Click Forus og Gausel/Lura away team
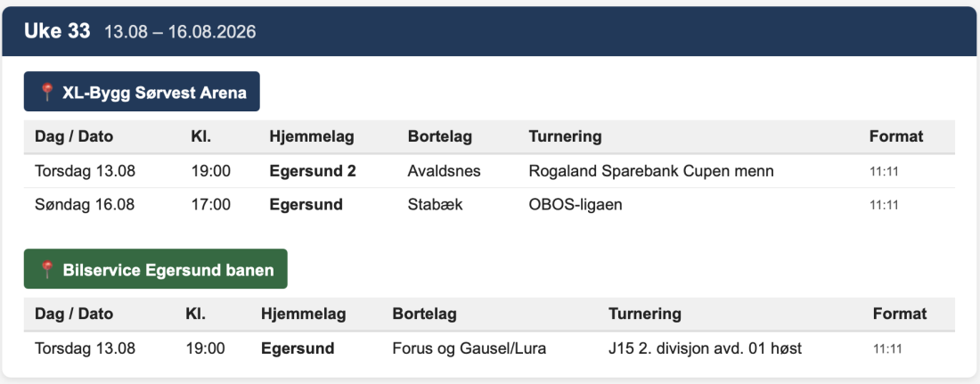 (x=469, y=348)
